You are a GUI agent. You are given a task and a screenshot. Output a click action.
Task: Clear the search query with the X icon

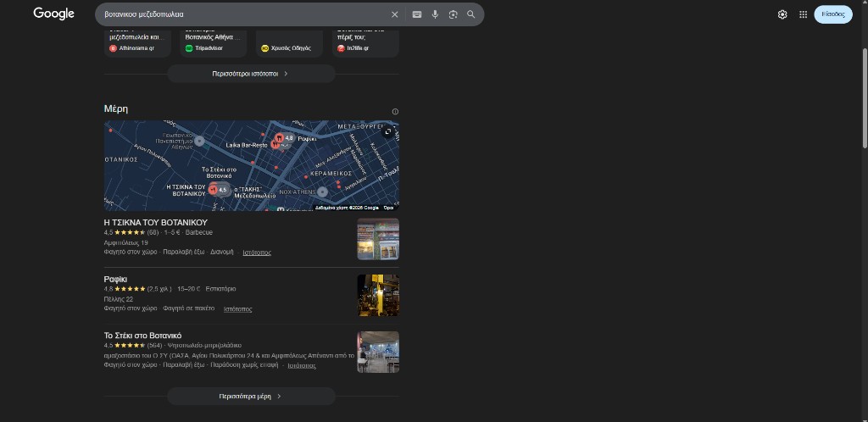[395, 14]
